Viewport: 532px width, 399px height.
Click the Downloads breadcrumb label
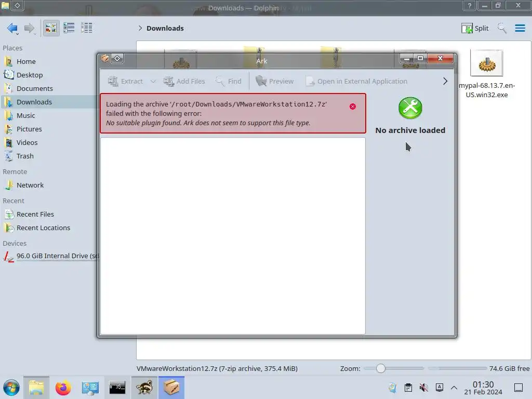tap(165, 28)
